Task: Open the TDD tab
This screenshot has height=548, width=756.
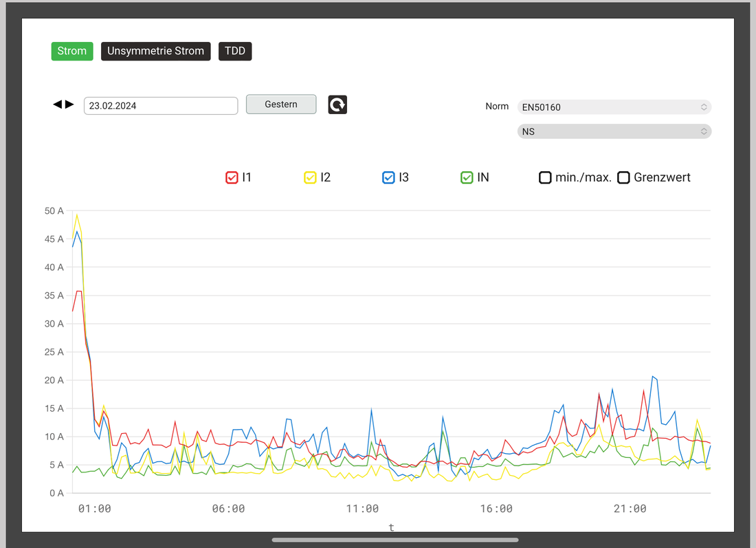Action: click(235, 52)
